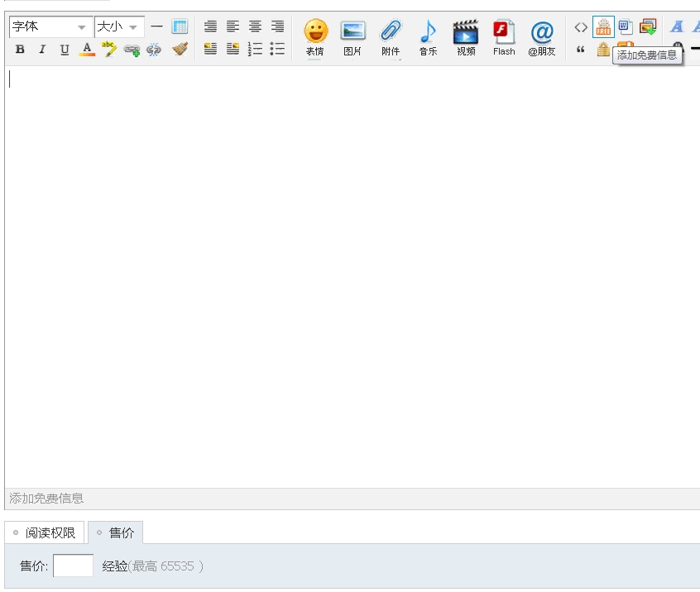
Task: Insert a horizontal rule line
Action: click(x=156, y=26)
